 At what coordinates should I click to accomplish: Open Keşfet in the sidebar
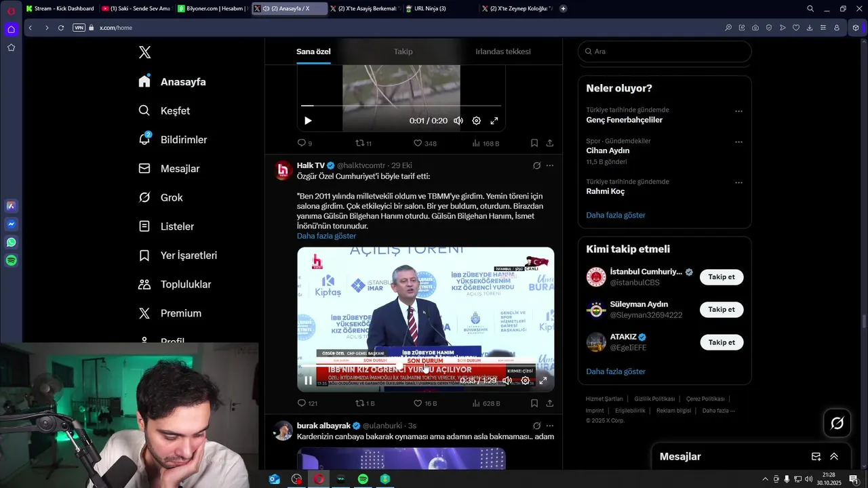164,110
